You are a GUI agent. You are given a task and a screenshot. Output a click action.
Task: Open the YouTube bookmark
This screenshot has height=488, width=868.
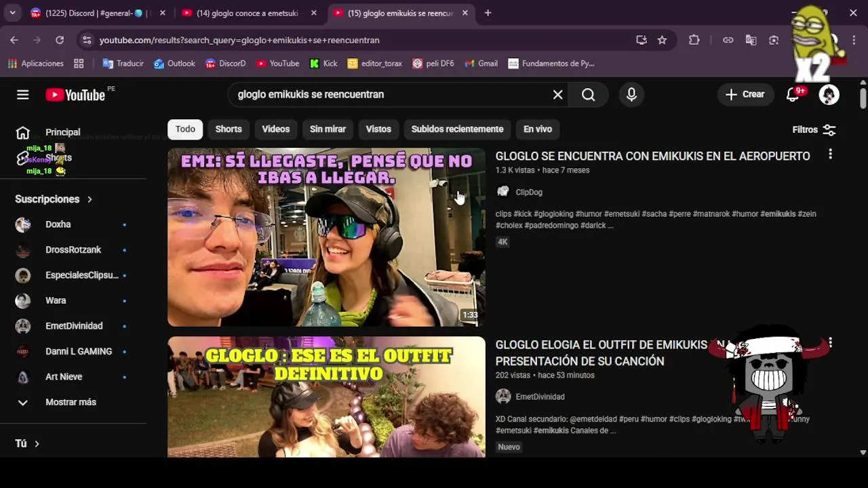pyautogui.click(x=277, y=64)
